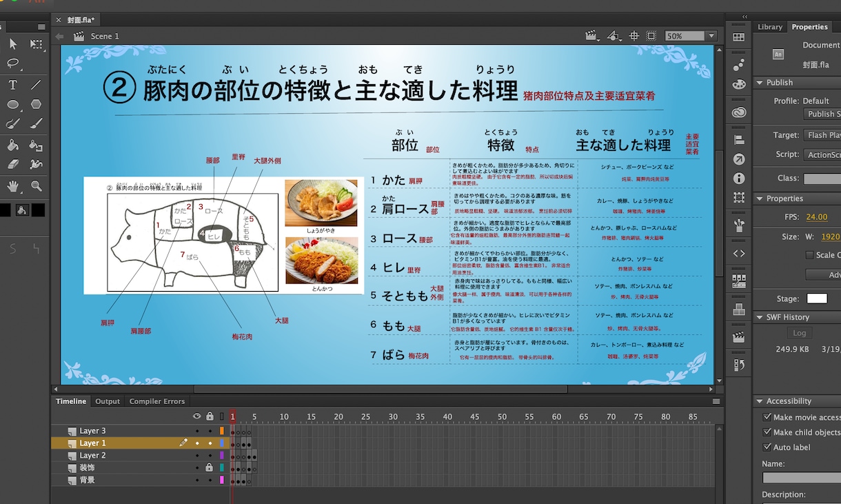Show or hide all layers eye icon
Screen dimensions: 841x504
point(197,416)
